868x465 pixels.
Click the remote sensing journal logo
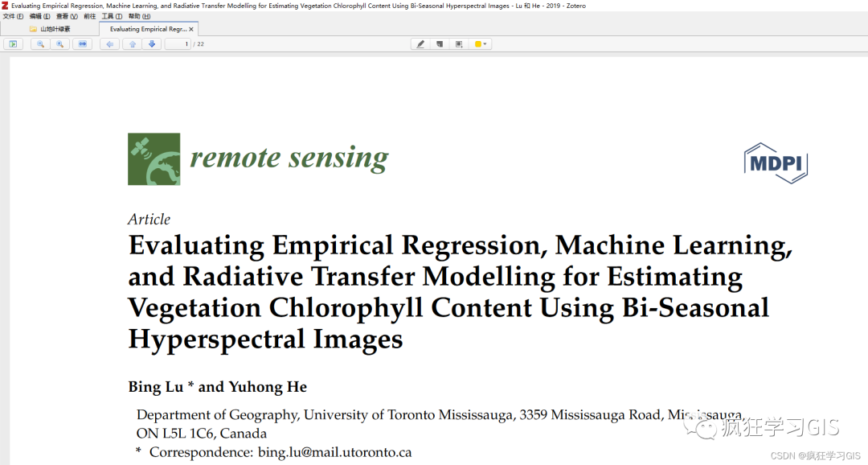[x=258, y=158]
